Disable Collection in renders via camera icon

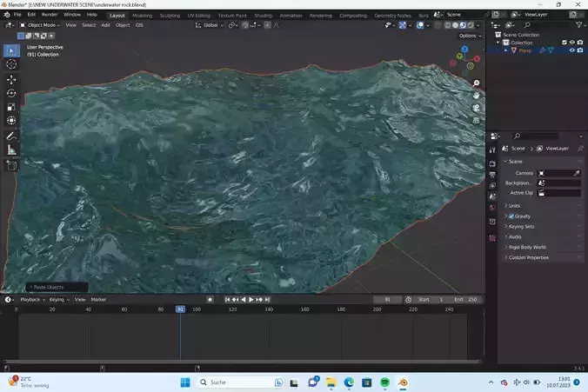click(580, 43)
